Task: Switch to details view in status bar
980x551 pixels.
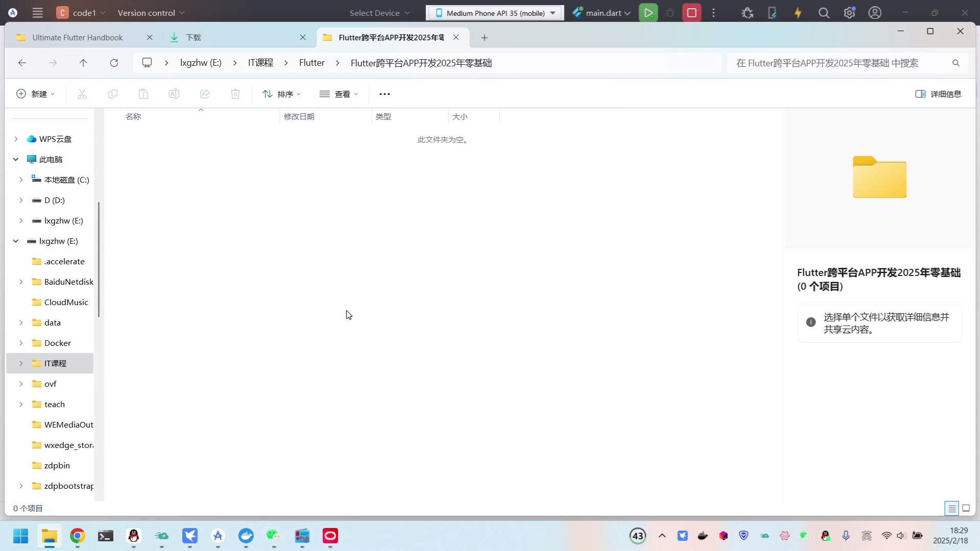Action: (x=951, y=508)
